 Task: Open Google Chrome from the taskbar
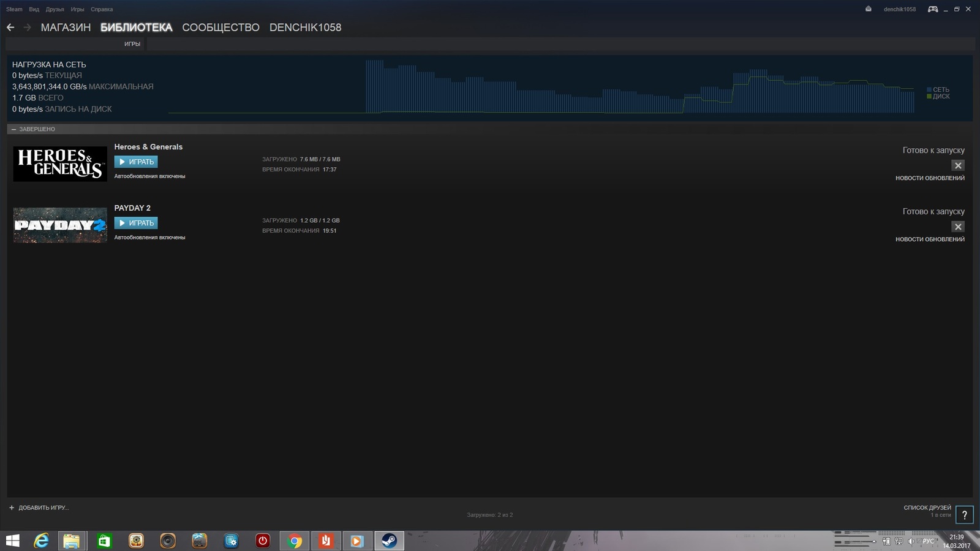pos(295,541)
